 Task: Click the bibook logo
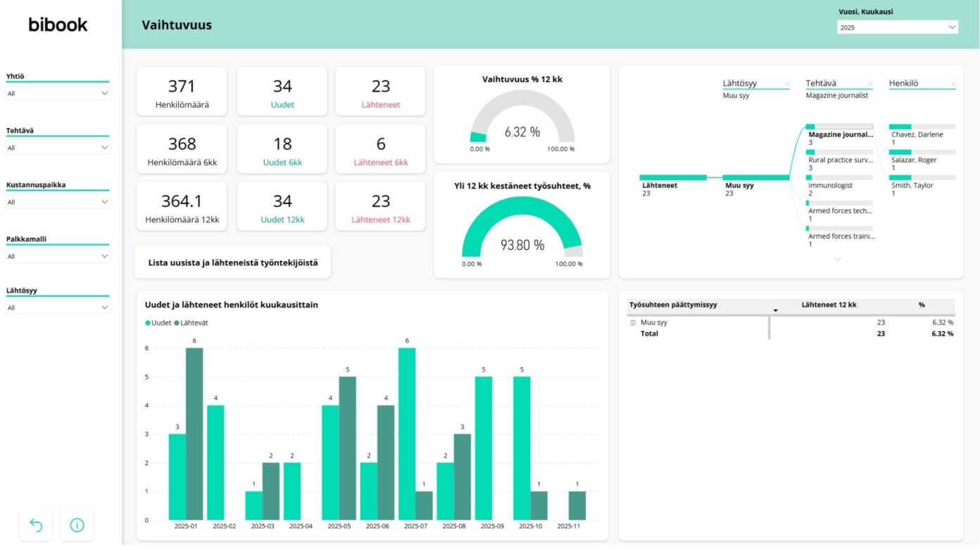coord(56,24)
